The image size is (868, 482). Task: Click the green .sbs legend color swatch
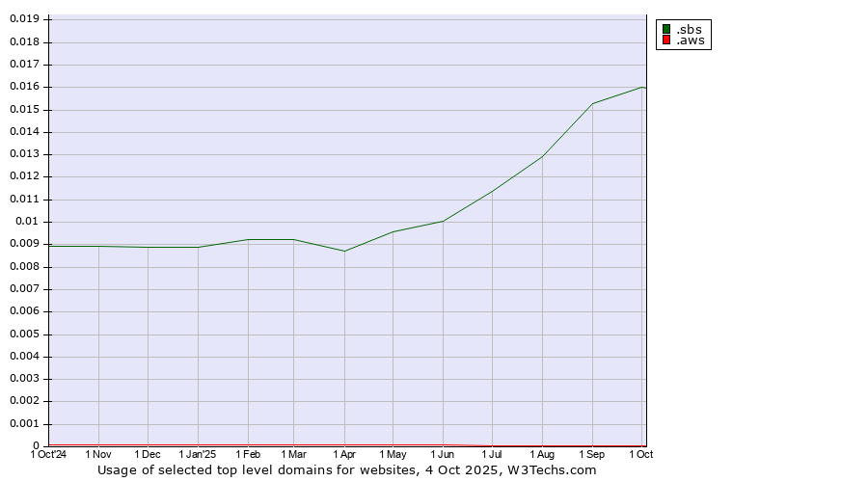tap(665, 29)
